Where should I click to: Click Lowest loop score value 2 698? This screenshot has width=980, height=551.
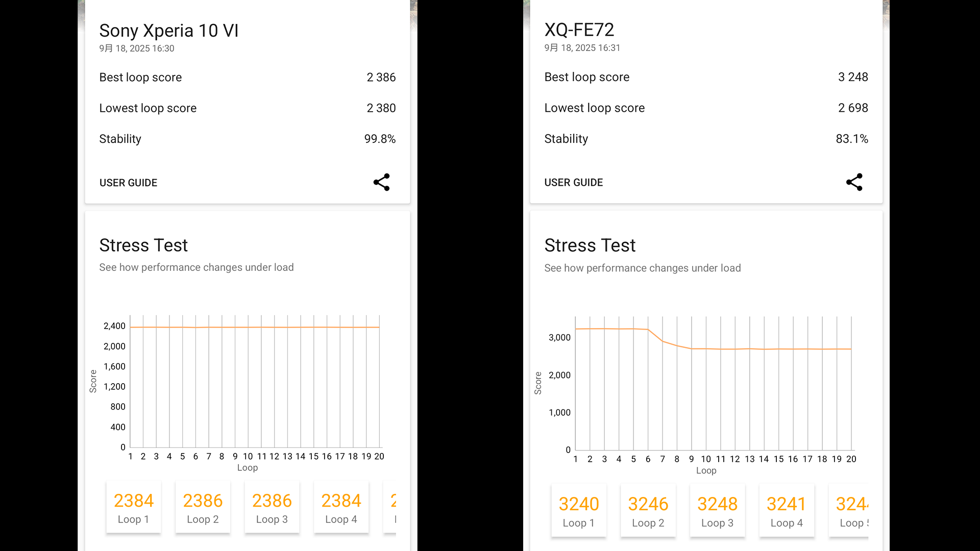[853, 108]
